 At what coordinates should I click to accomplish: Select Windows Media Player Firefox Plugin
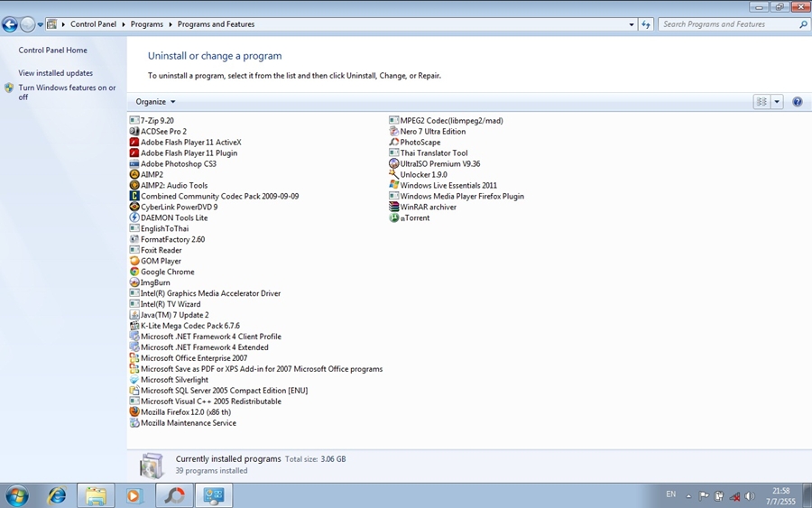tap(457, 196)
